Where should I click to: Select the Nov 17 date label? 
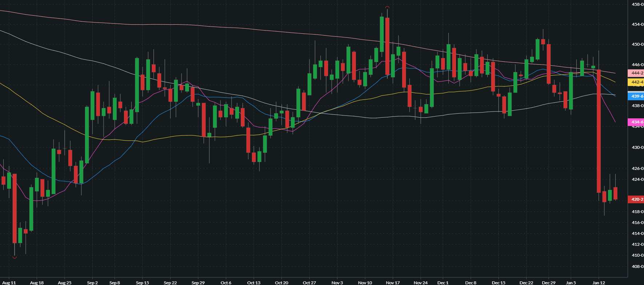[x=393, y=282]
